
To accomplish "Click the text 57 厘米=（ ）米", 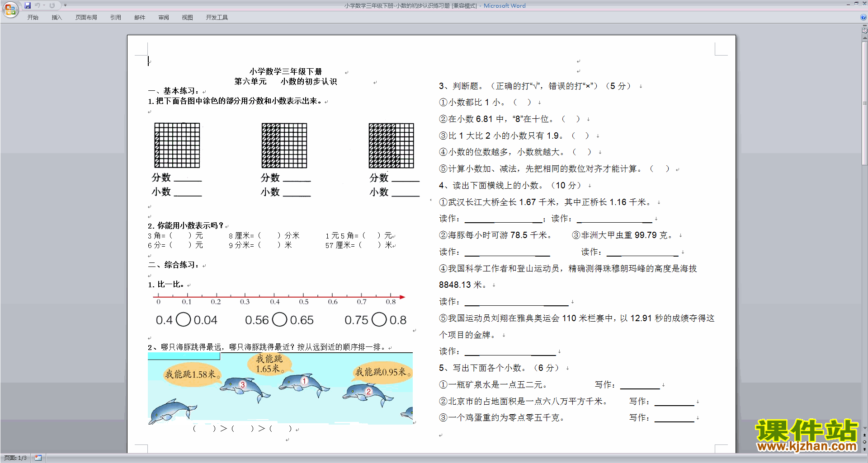I will pyautogui.click(x=359, y=245).
